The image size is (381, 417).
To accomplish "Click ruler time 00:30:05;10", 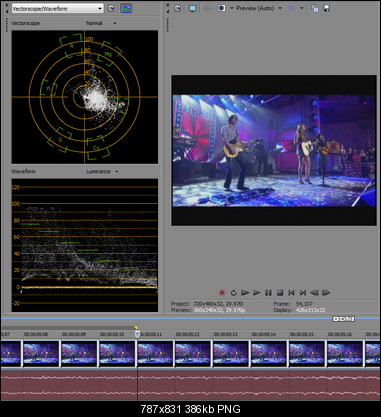I will [112, 334].
